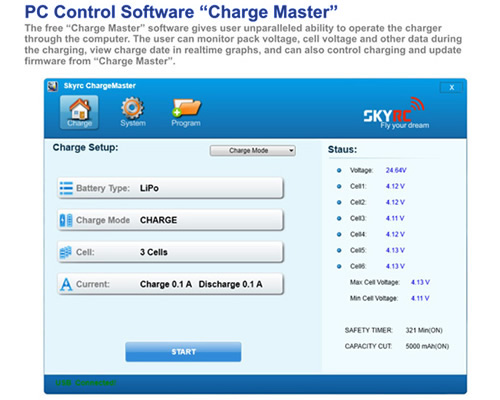Click the Cell6 4.13 V value

click(395, 266)
